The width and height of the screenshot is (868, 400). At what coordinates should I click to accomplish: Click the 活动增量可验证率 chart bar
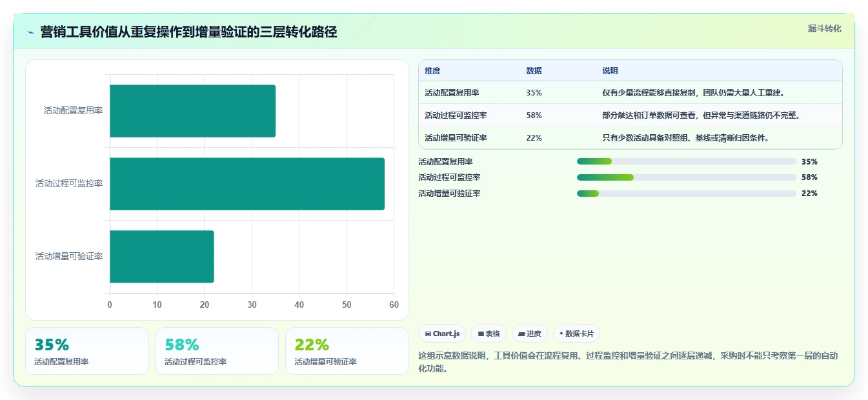(161, 256)
